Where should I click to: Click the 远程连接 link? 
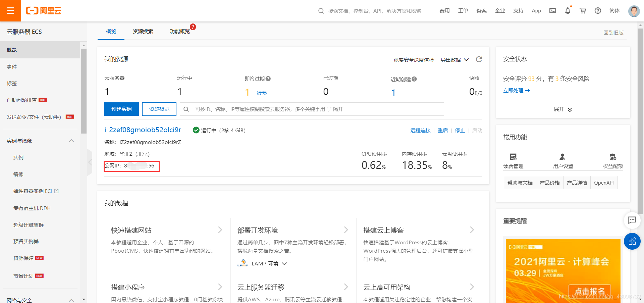(421, 130)
